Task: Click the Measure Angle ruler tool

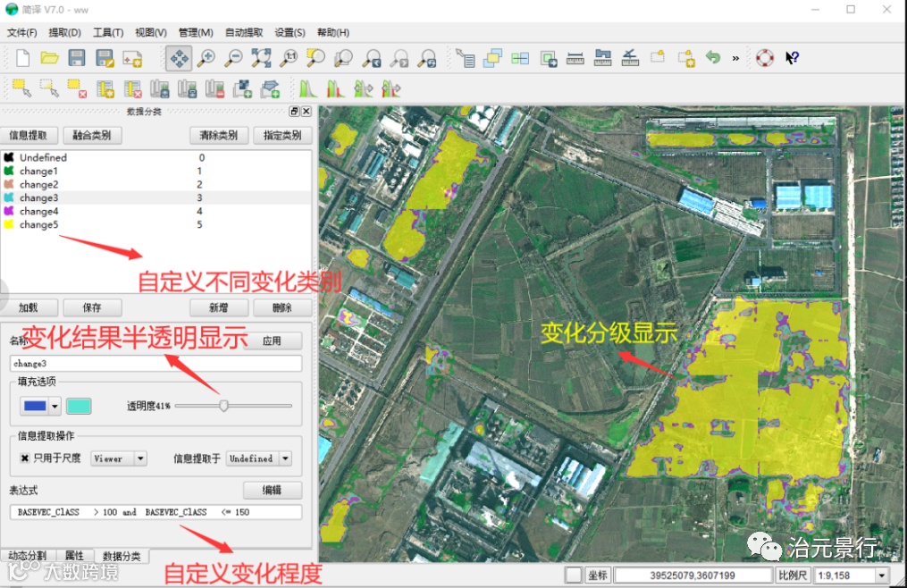Action: (x=630, y=58)
